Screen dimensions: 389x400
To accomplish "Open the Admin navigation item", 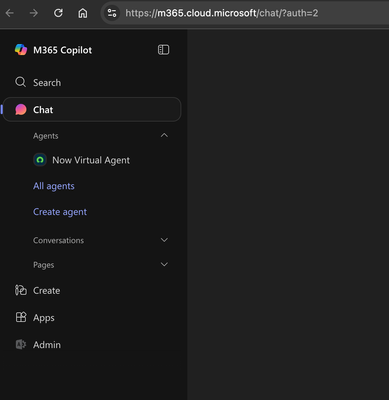I will [x=92, y=345].
